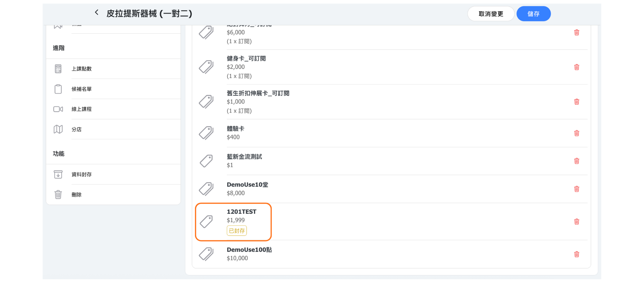644x283 pixels.
Task: Select the 刪除 option in sidebar
Action: [x=76, y=195]
